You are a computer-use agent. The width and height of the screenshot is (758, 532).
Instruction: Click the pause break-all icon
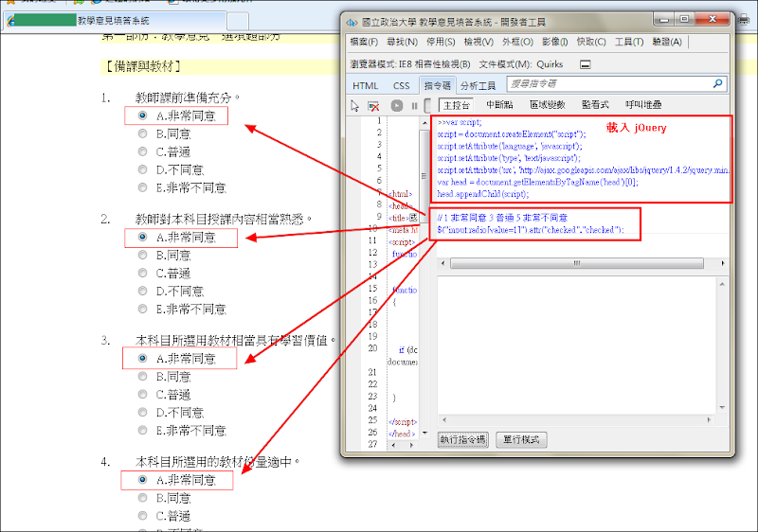414,106
